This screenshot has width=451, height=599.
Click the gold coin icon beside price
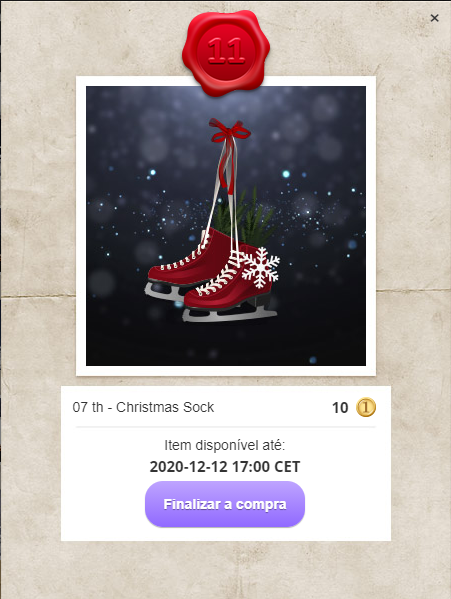pyautogui.click(x=366, y=407)
